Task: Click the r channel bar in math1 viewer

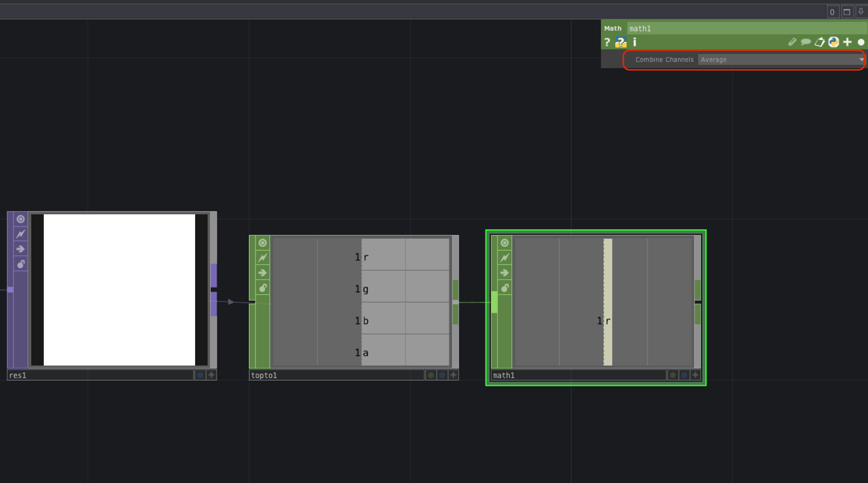Action: pyautogui.click(x=608, y=303)
